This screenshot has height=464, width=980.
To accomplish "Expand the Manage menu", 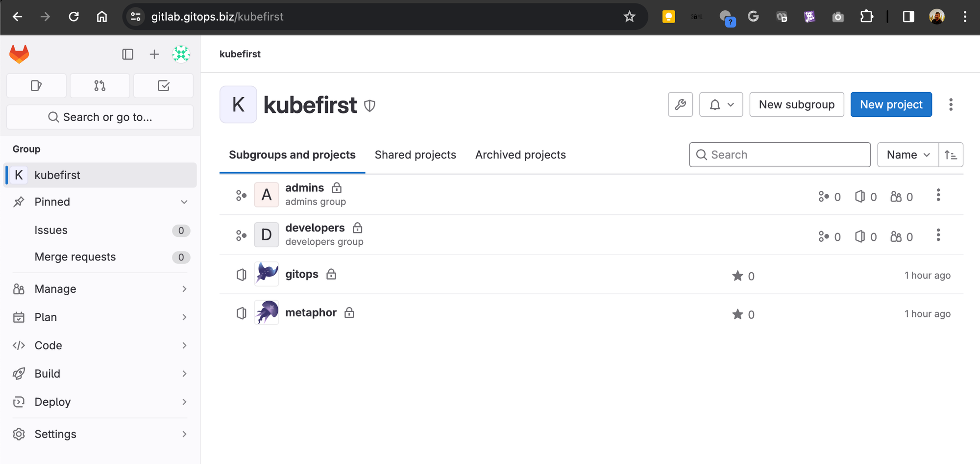I will (x=100, y=289).
